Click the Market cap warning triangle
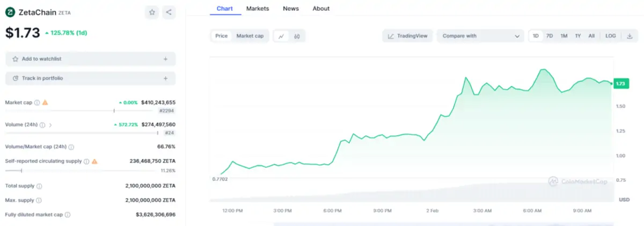Screen dimensions: 644x226 [45, 102]
